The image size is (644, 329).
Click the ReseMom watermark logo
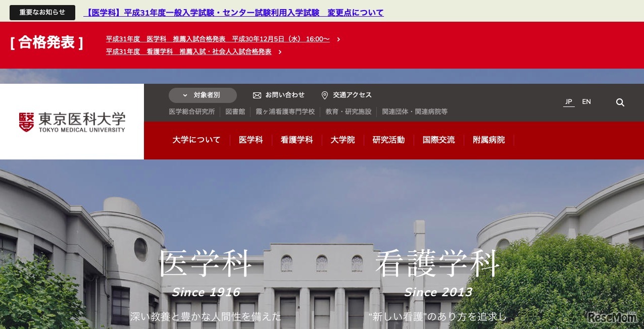[612, 317]
